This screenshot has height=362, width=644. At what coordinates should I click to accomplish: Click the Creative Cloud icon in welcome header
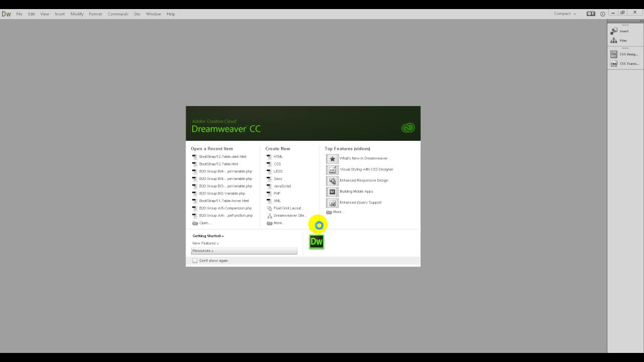[x=408, y=128]
